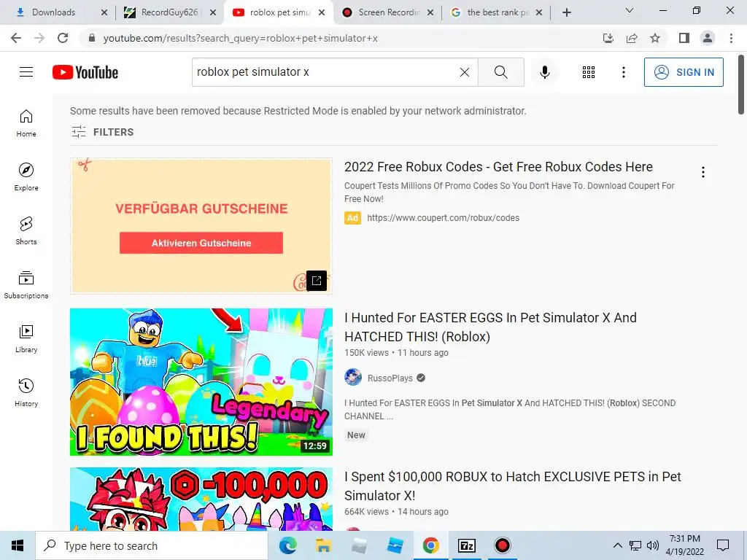Open the Windows notification center

pyautogui.click(x=723, y=545)
